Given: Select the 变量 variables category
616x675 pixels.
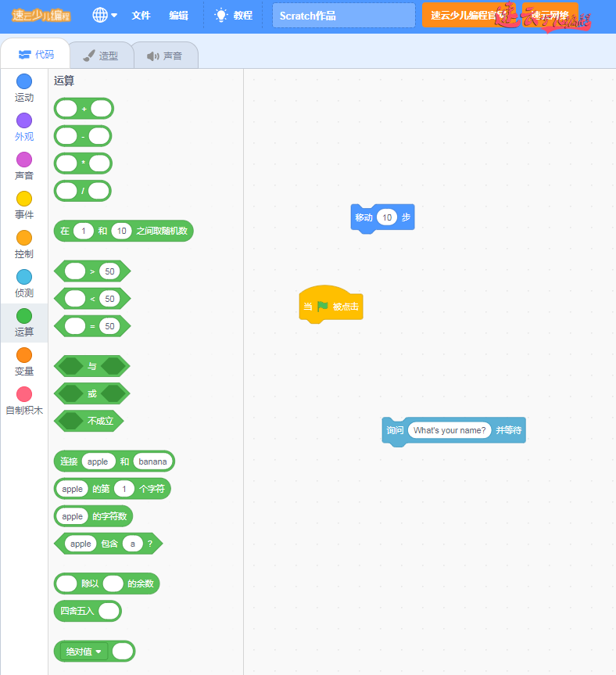Looking at the screenshot, I should (24, 361).
